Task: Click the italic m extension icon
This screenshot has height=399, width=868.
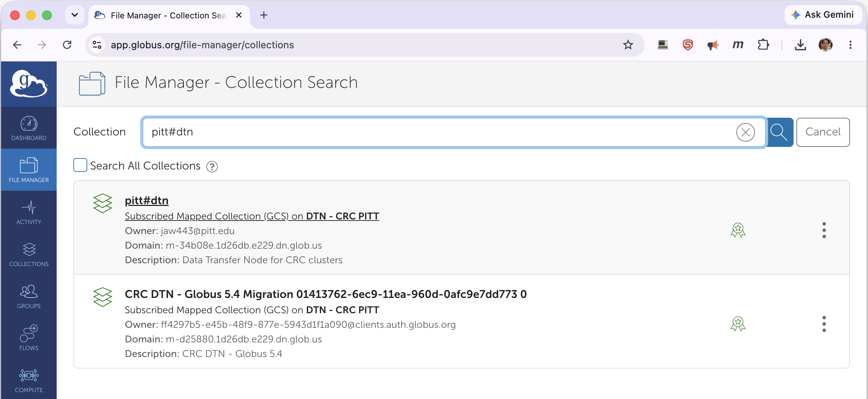Action: [738, 45]
